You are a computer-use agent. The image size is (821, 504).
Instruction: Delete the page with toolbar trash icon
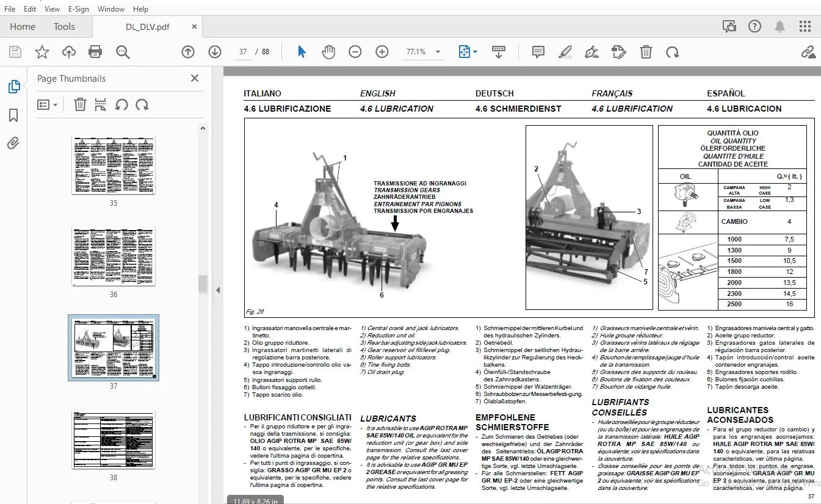pyautogui.click(x=646, y=52)
